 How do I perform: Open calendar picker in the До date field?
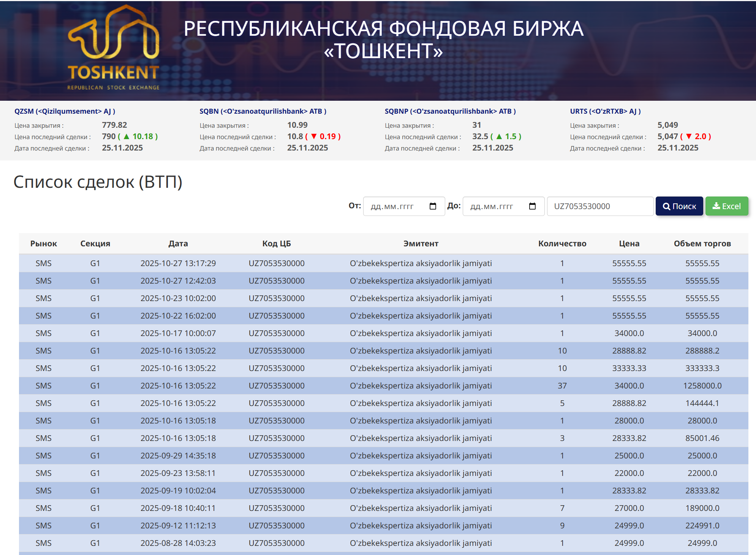pyautogui.click(x=532, y=206)
